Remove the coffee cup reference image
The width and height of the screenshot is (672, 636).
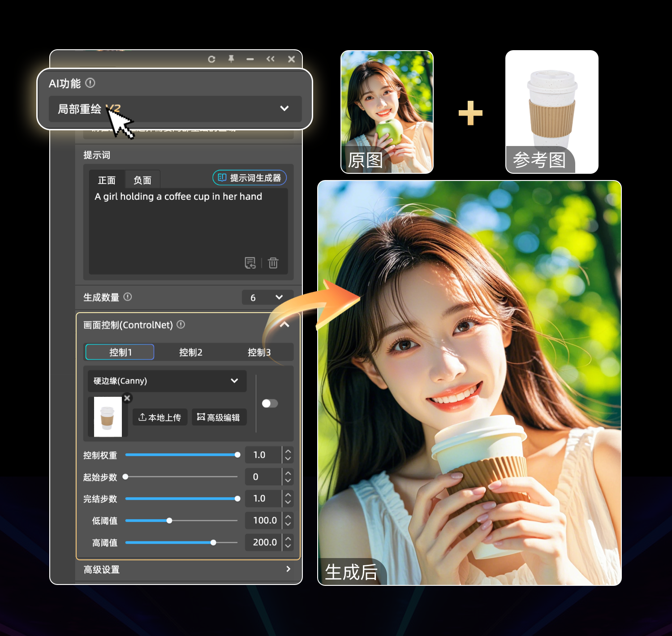[127, 398]
